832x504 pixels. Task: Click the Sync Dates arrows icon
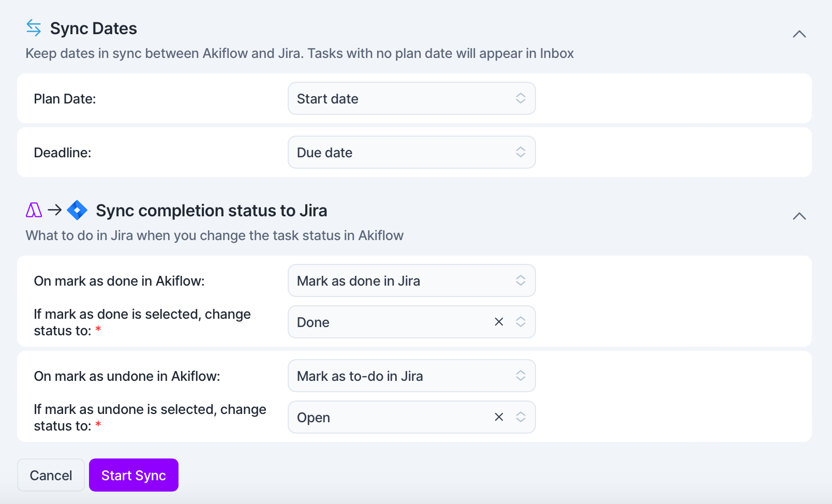pyautogui.click(x=34, y=28)
